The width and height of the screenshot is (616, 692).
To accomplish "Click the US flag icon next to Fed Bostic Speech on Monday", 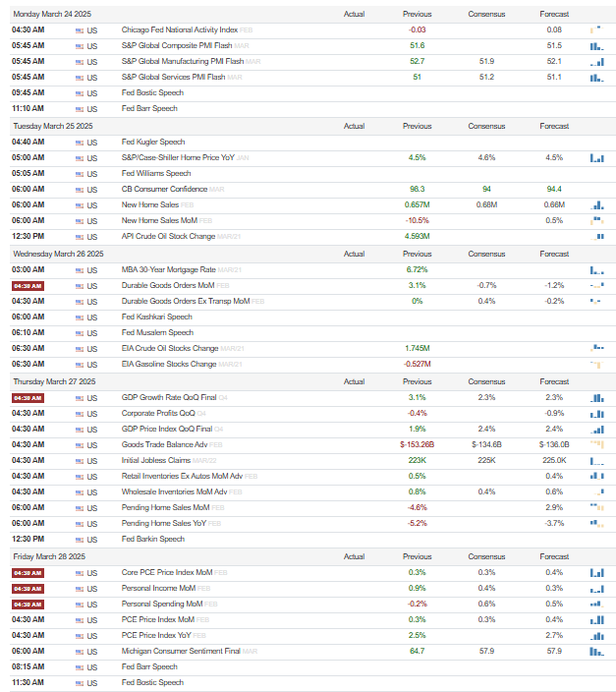I will point(80,93).
